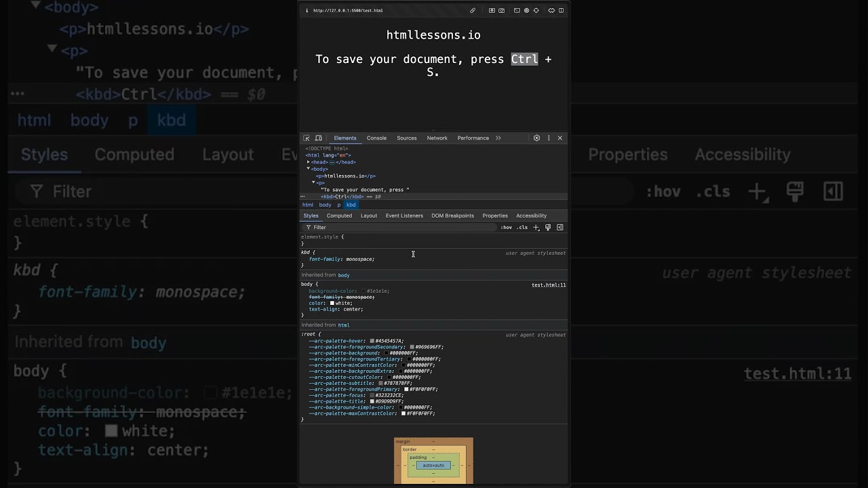
Task: Collapse the body node triangle
Action: click(308, 169)
